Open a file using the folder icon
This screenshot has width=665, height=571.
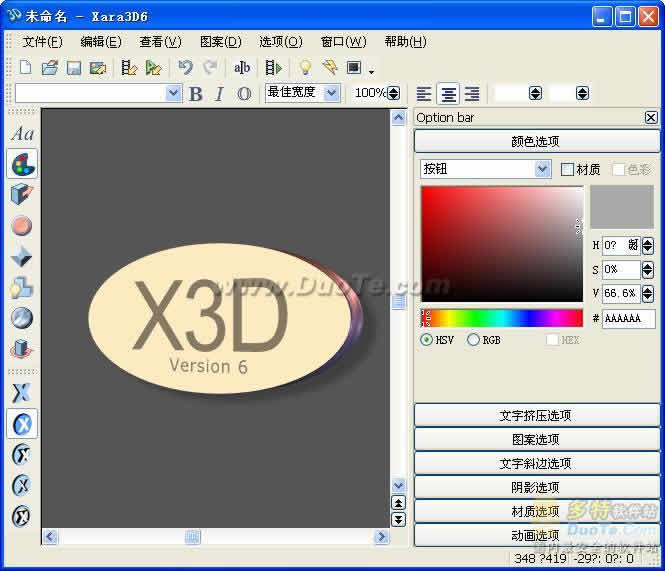[50, 67]
